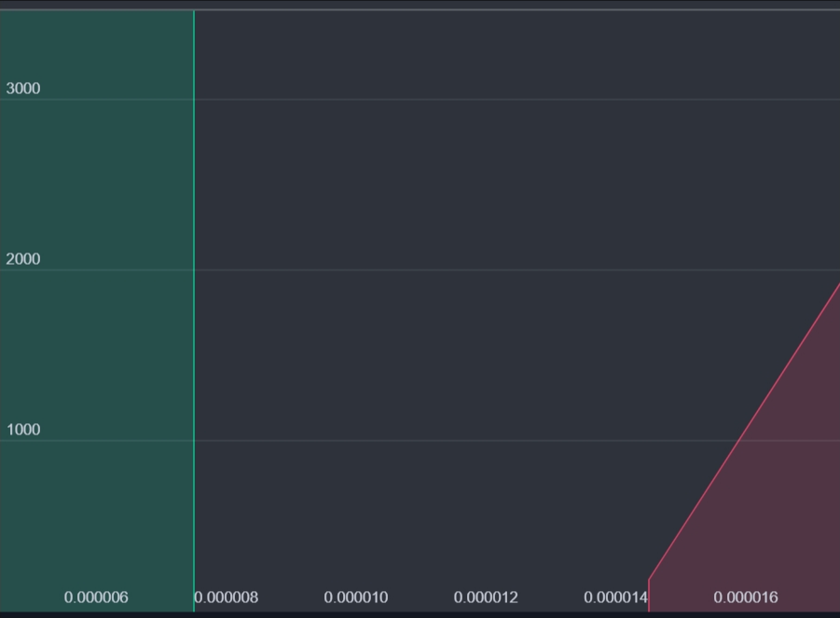Click the 3000 y-axis label
Screen dimensions: 840x618
(23, 89)
